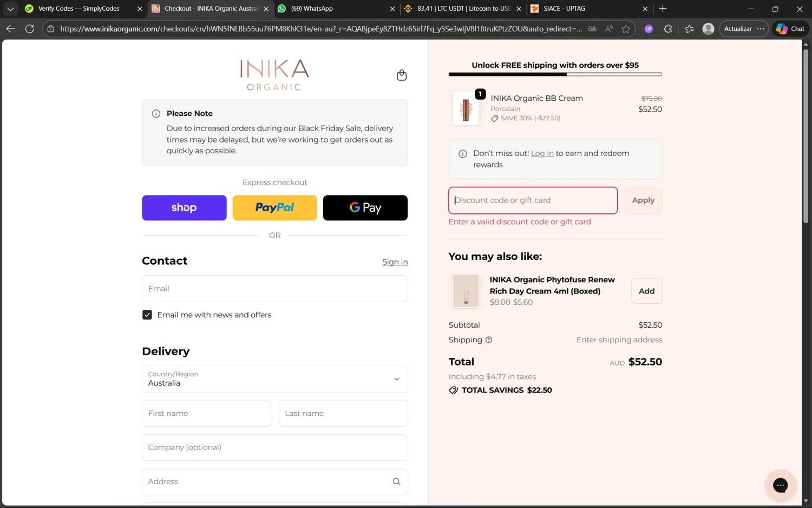This screenshot has height=508, width=812.
Task: Click Log in link for rewards
Action: pos(542,154)
